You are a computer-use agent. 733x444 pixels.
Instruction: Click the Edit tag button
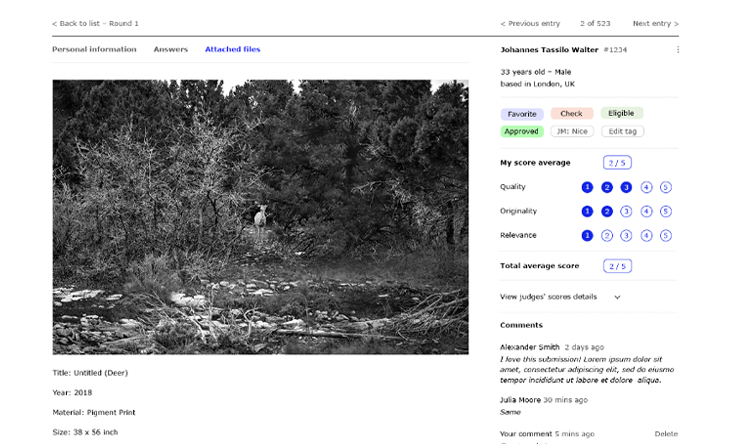[622, 131]
